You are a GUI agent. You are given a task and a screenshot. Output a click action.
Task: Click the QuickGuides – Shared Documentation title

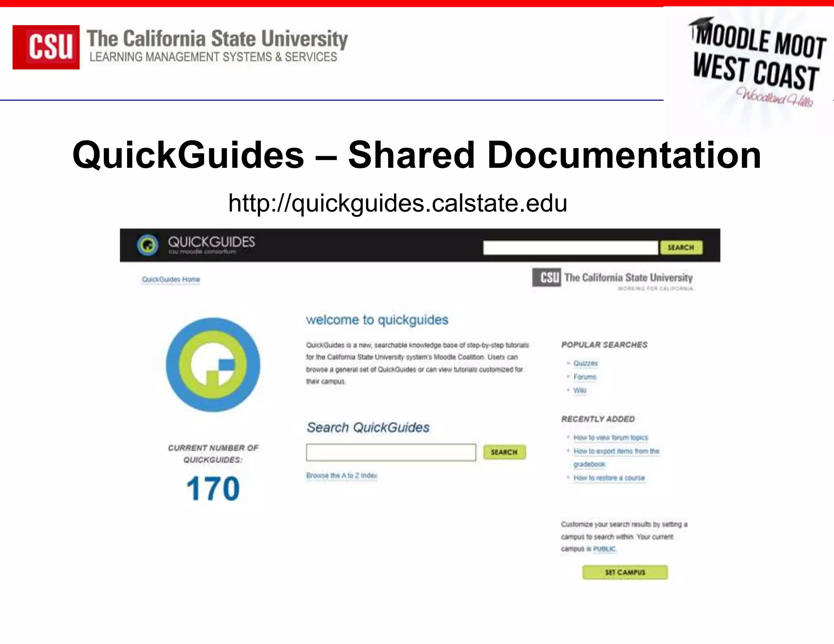pyautogui.click(x=417, y=155)
